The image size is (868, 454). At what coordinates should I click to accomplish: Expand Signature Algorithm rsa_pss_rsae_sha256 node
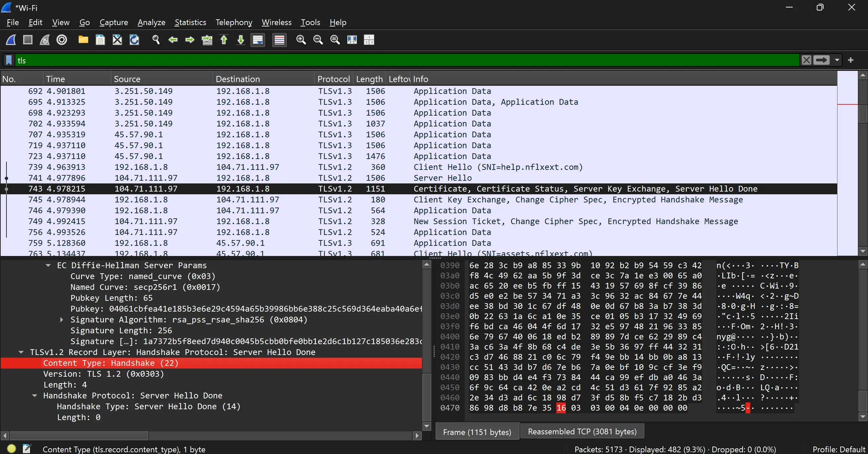pyautogui.click(x=61, y=320)
